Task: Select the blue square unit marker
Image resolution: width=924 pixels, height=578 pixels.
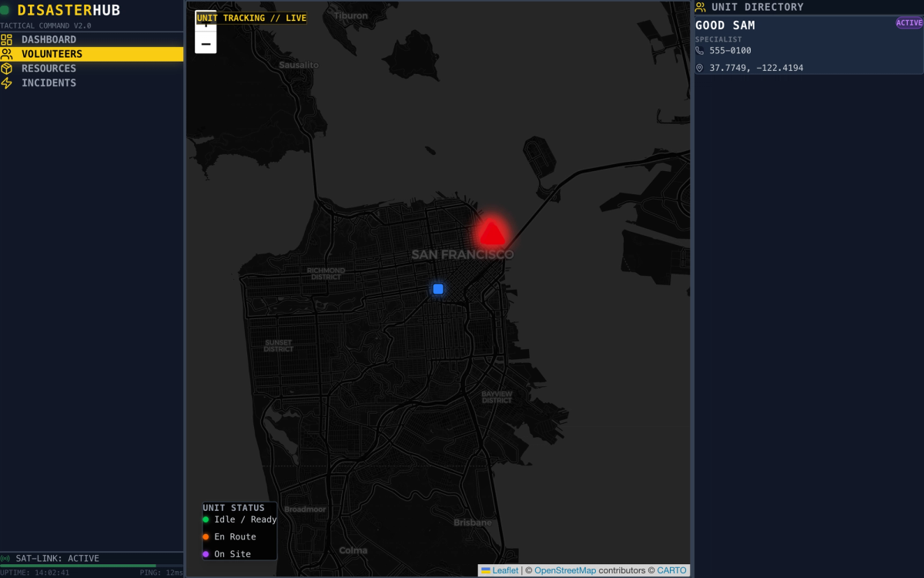Action: (438, 289)
